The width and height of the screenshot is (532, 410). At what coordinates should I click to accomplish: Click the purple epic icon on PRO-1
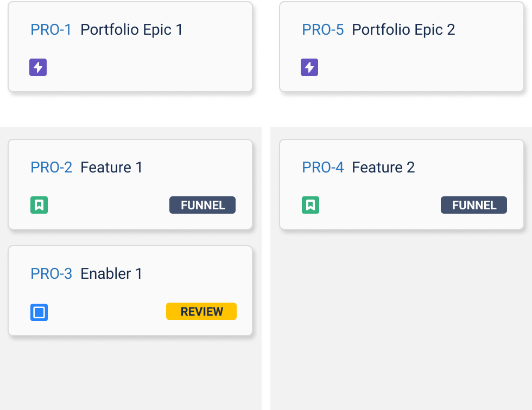pos(38,67)
